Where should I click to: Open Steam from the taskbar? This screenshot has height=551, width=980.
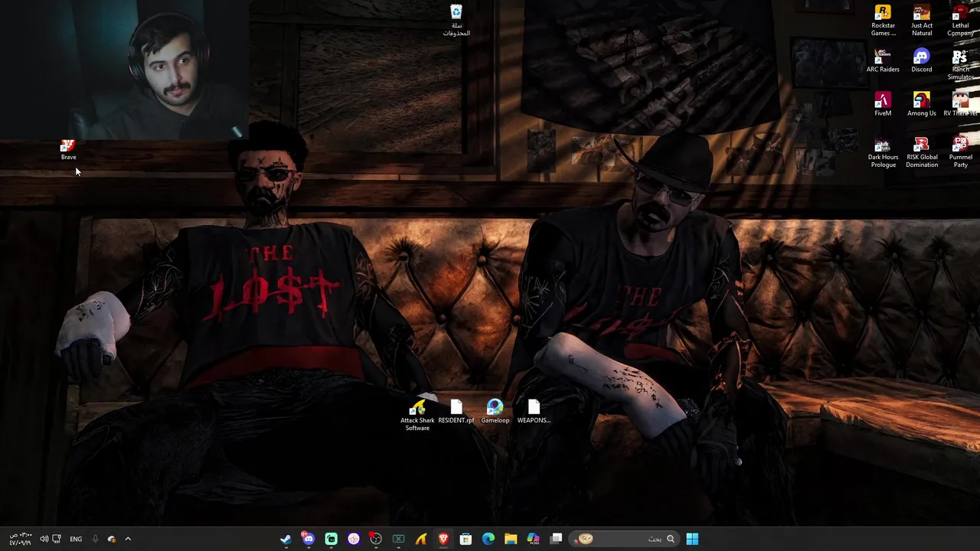(286, 539)
